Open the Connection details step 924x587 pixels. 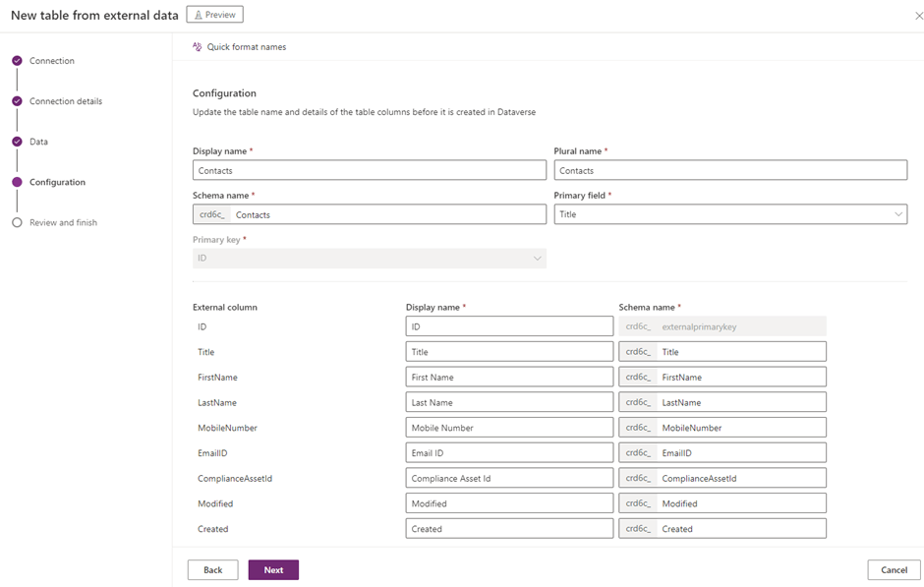click(x=65, y=101)
